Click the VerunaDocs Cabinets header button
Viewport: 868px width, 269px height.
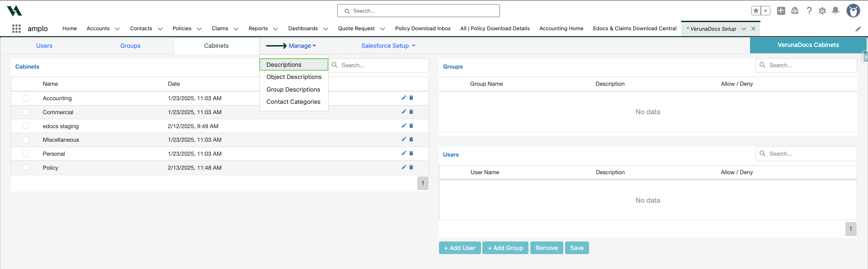(x=808, y=45)
